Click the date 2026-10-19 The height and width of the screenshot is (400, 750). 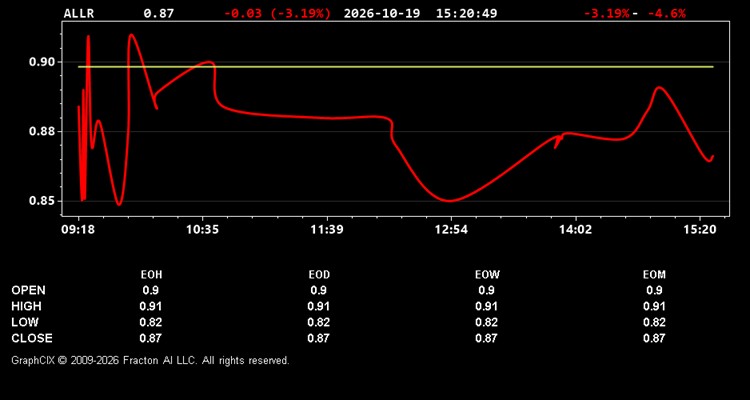[x=382, y=13]
